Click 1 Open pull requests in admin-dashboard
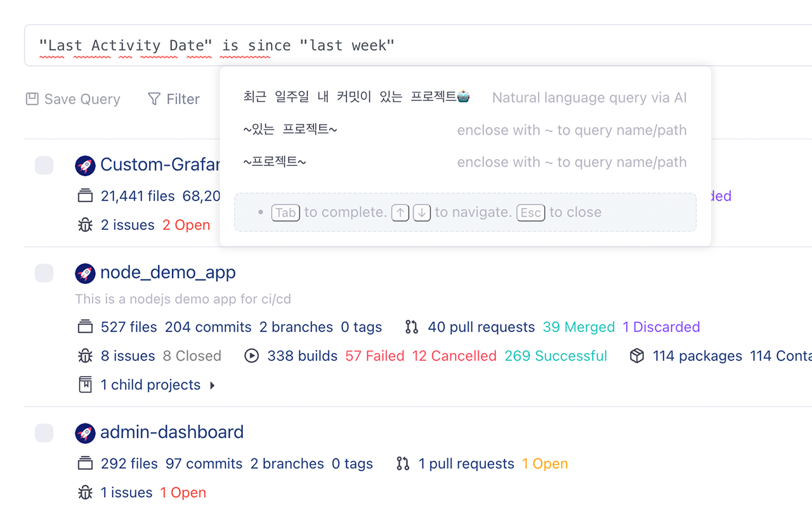The width and height of the screenshot is (812, 508). [x=545, y=464]
